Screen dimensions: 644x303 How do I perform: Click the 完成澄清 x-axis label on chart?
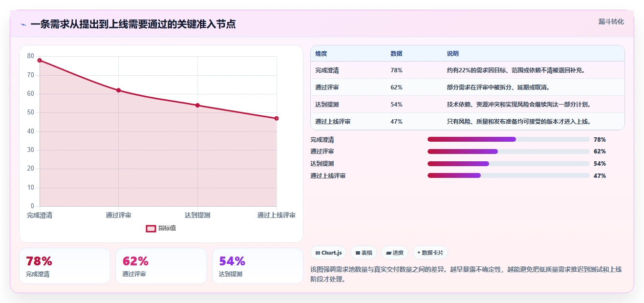tap(40, 216)
